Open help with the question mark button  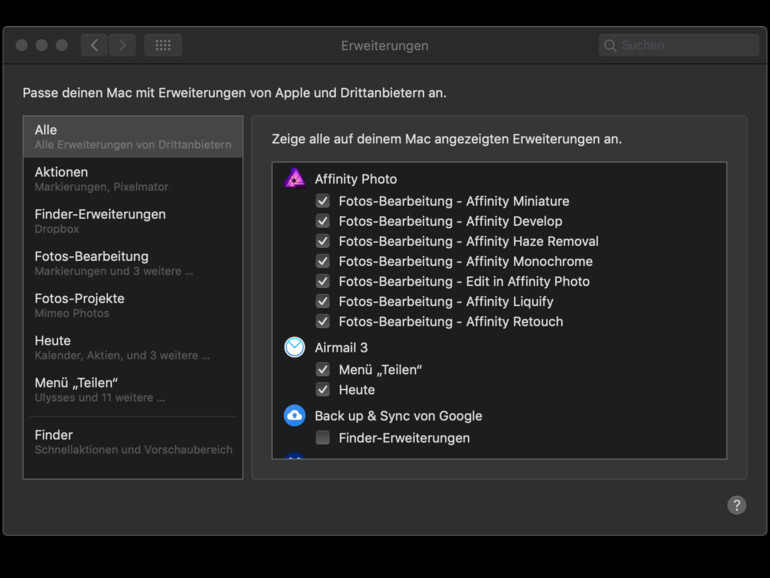click(737, 505)
